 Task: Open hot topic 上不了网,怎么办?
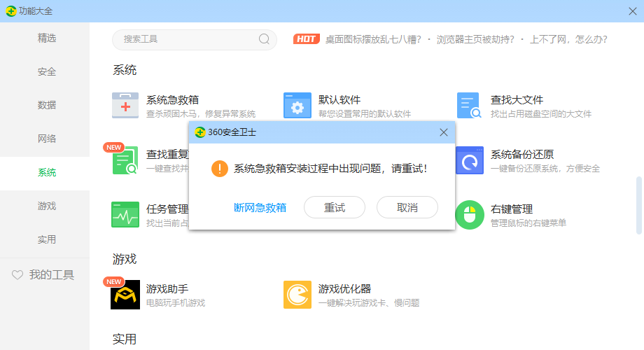point(568,39)
